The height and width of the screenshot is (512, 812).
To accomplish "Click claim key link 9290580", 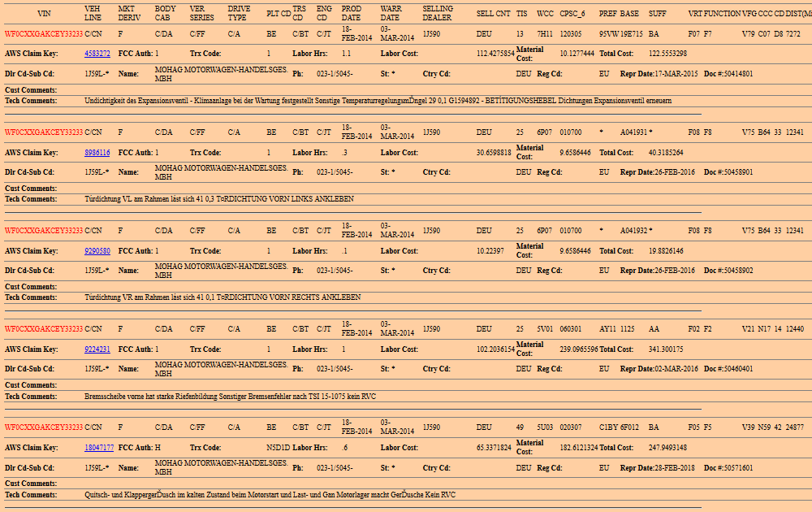I will pyautogui.click(x=97, y=251).
